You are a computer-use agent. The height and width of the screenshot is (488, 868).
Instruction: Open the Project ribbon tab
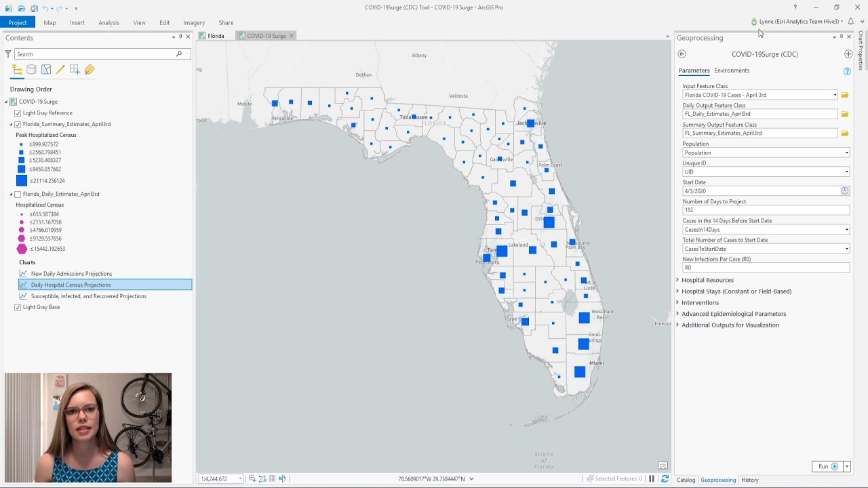pos(18,22)
